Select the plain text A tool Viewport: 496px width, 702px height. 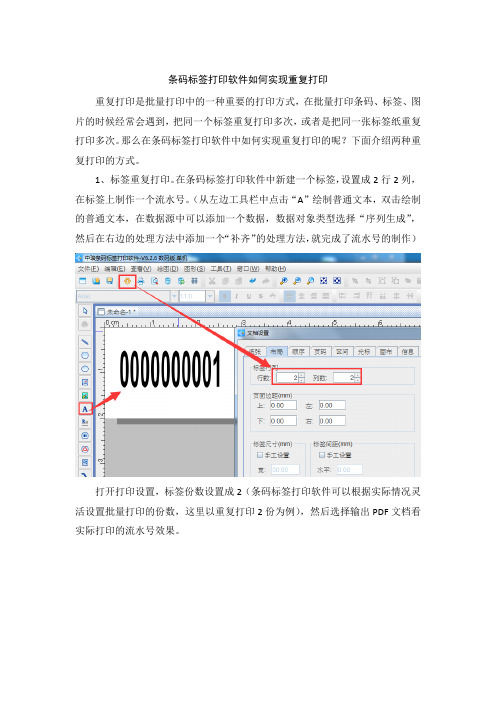(x=85, y=409)
